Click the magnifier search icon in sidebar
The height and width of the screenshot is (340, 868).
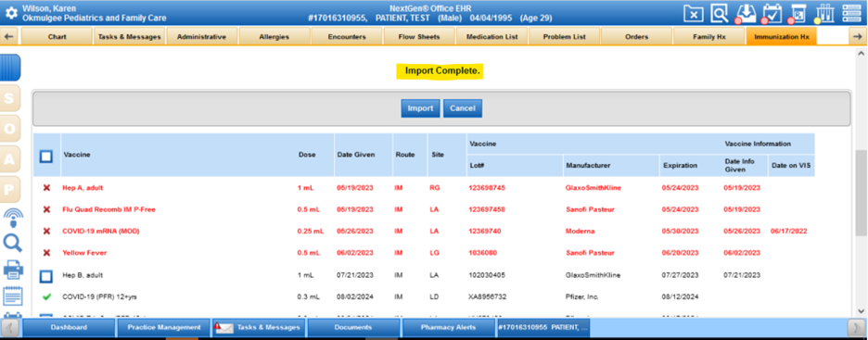point(12,242)
